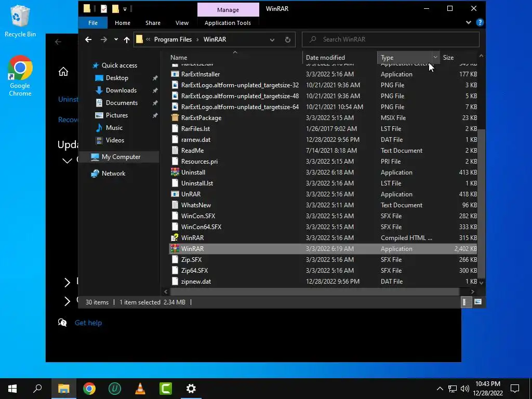Select the Manage contextual tab
The width and height of the screenshot is (532, 399).
[x=228, y=10]
